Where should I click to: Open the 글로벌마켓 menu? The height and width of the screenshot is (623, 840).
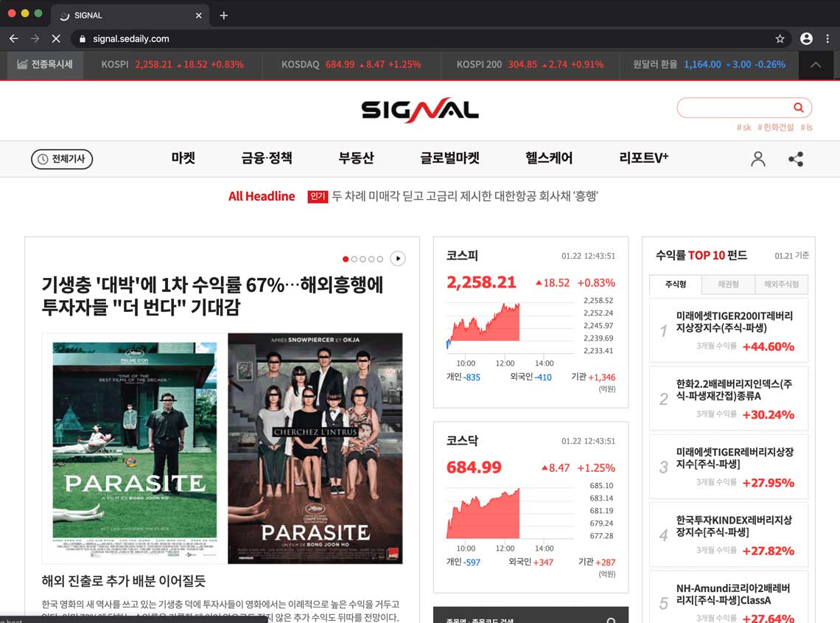pyautogui.click(x=449, y=159)
